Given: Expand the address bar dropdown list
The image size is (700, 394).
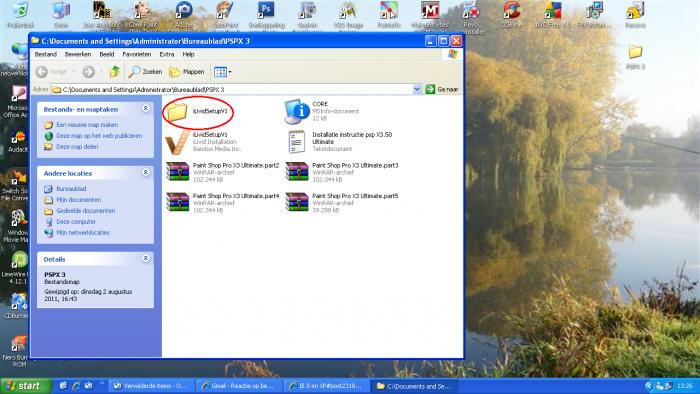Looking at the screenshot, I should click(417, 89).
